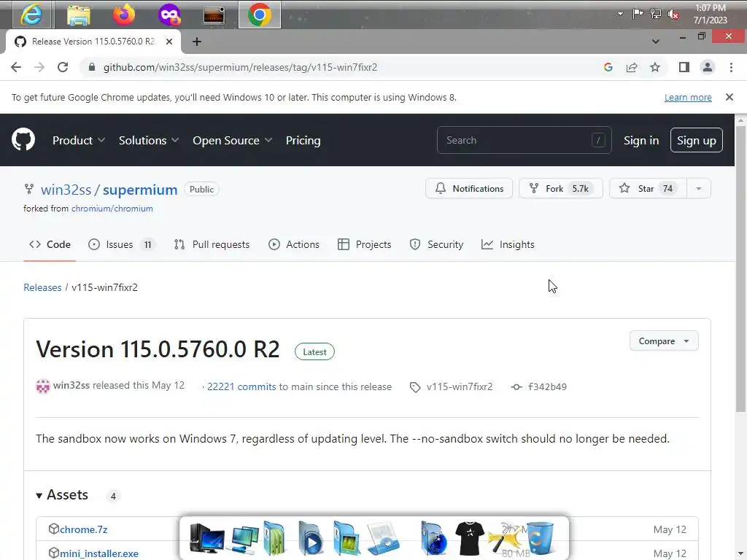
Task: Open the Computer icon in the dock
Action: (x=206, y=538)
